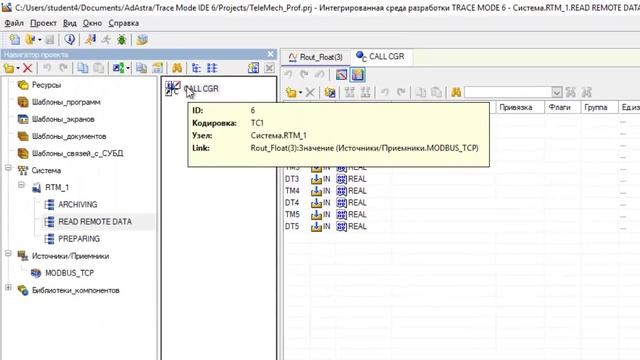The image size is (640, 360).
Task: Open the editor search combo box dropdown
Action: coord(556,92)
